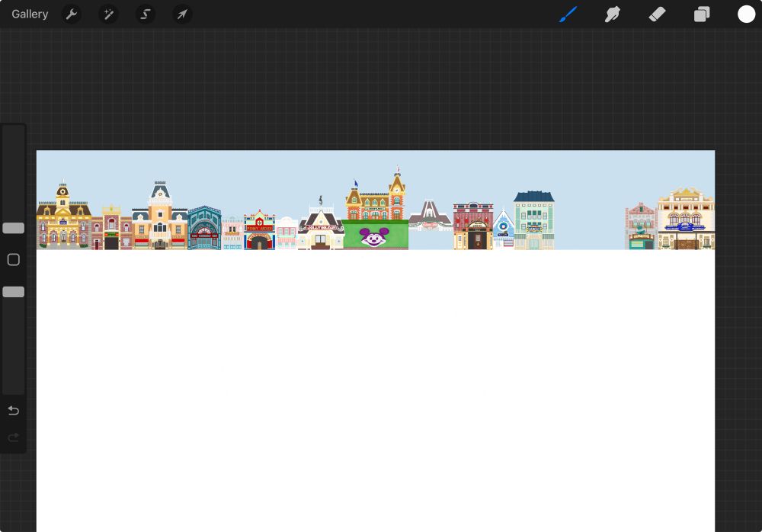This screenshot has height=532, width=762.
Task: Open the Actions wrench menu
Action: (72, 14)
